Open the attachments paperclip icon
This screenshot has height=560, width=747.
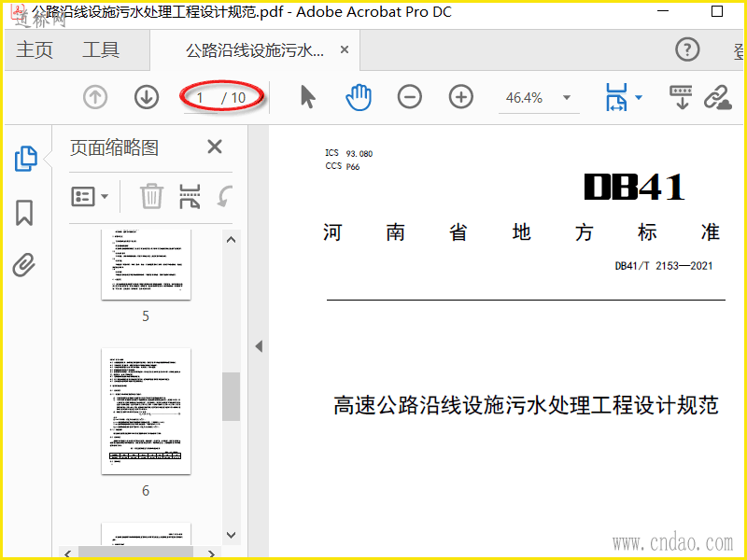tap(24, 265)
